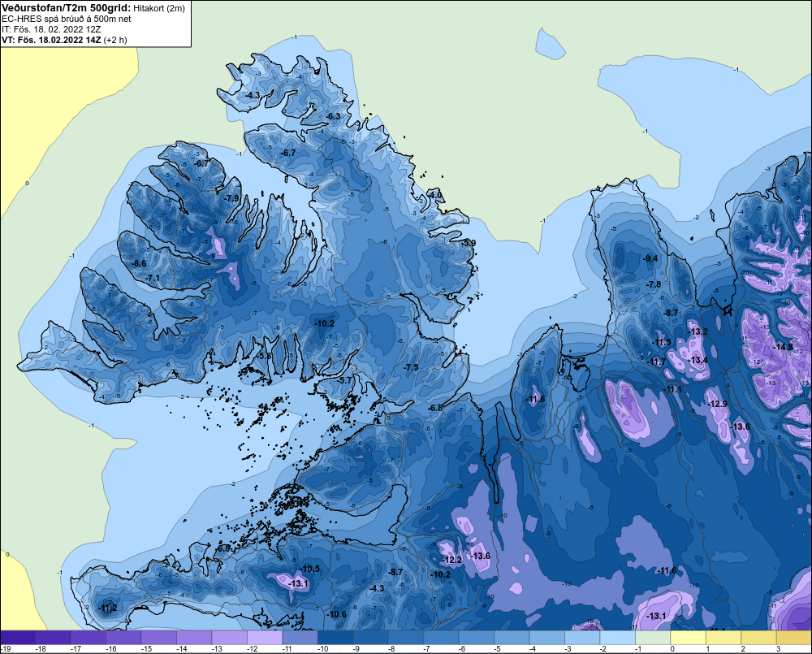Click the -11.2 temperature reading
The width and height of the screenshot is (812, 654).
tap(108, 608)
